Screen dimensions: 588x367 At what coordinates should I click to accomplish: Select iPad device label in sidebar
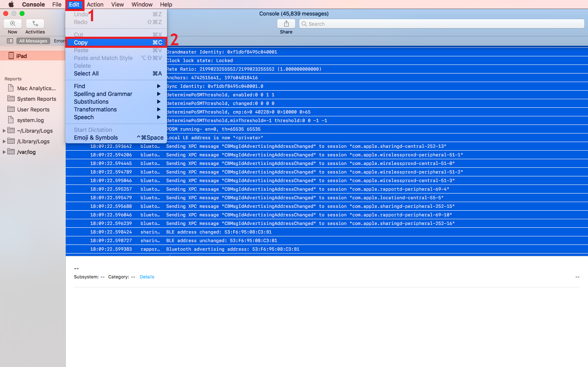point(22,56)
